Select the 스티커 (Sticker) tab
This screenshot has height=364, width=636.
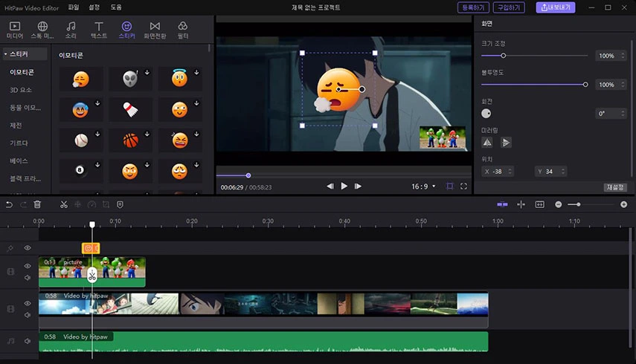(126, 30)
